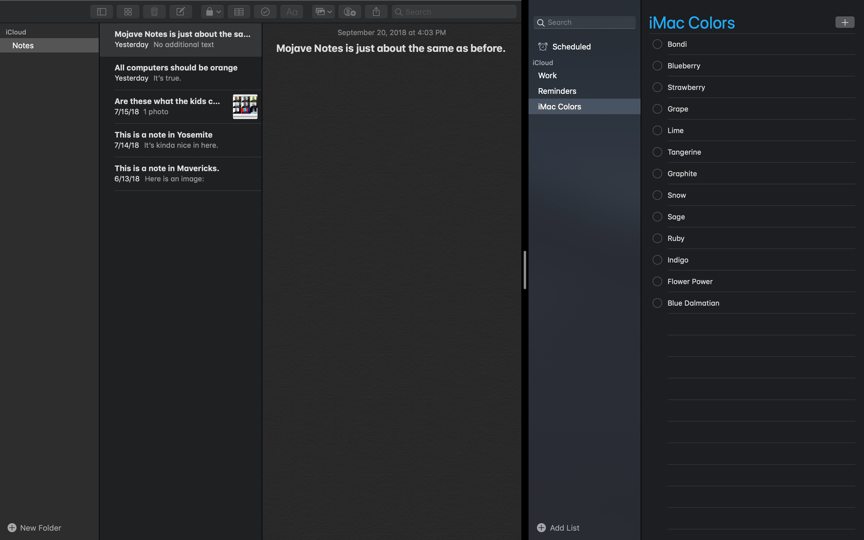Click the Flower Power reminder text
Screen dimensions: 864x540
690,281
